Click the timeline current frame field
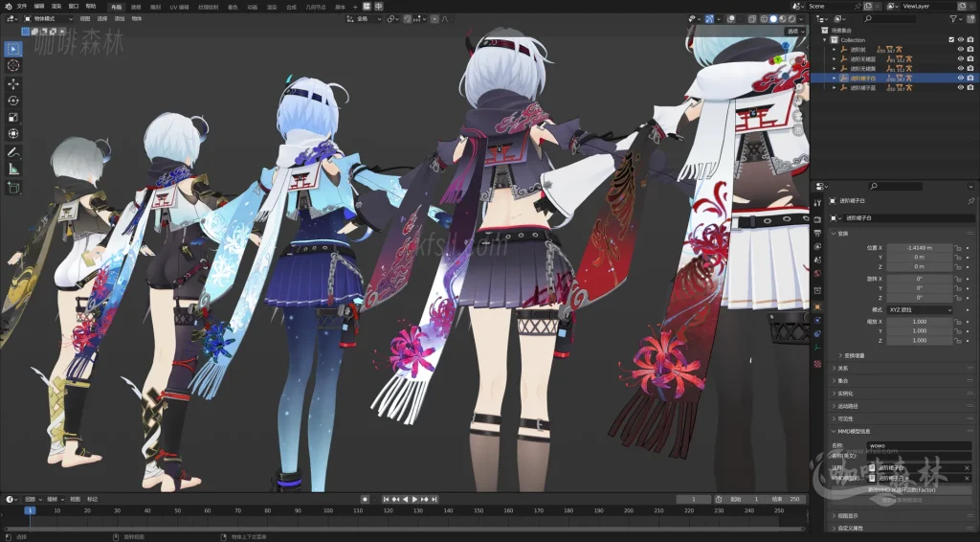The height and width of the screenshot is (542, 980). click(694, 499)
